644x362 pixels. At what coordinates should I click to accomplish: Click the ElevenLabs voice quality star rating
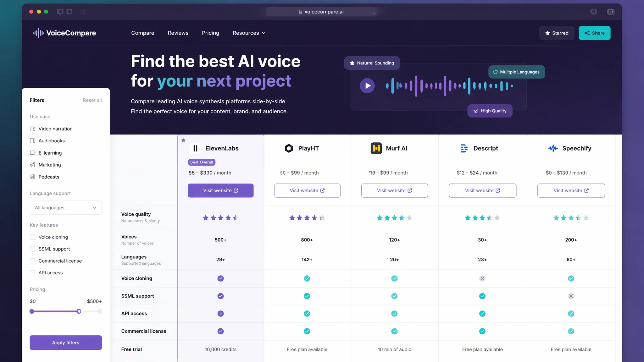[x=221, y=218]
